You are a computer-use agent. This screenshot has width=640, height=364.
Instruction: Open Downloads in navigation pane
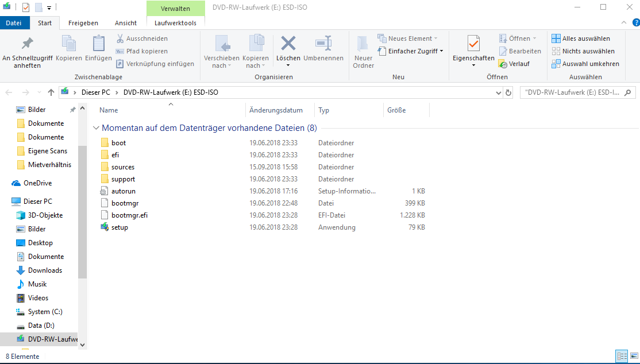click(45, 270)
